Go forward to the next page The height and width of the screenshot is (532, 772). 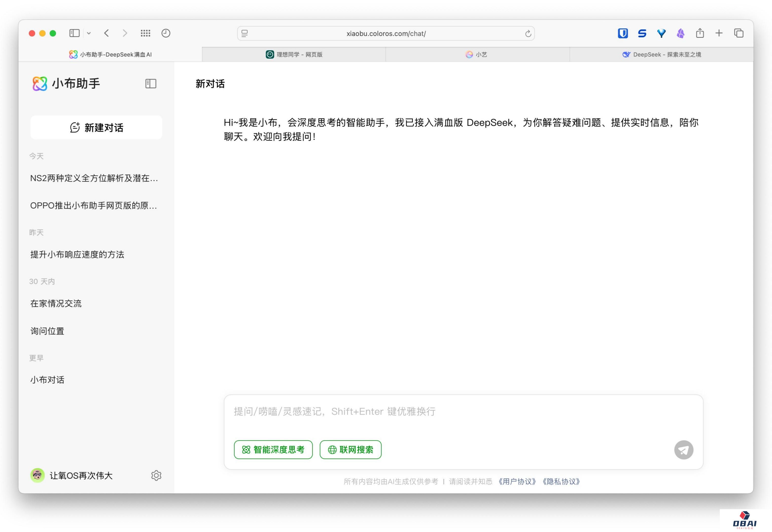coord(125,33)
